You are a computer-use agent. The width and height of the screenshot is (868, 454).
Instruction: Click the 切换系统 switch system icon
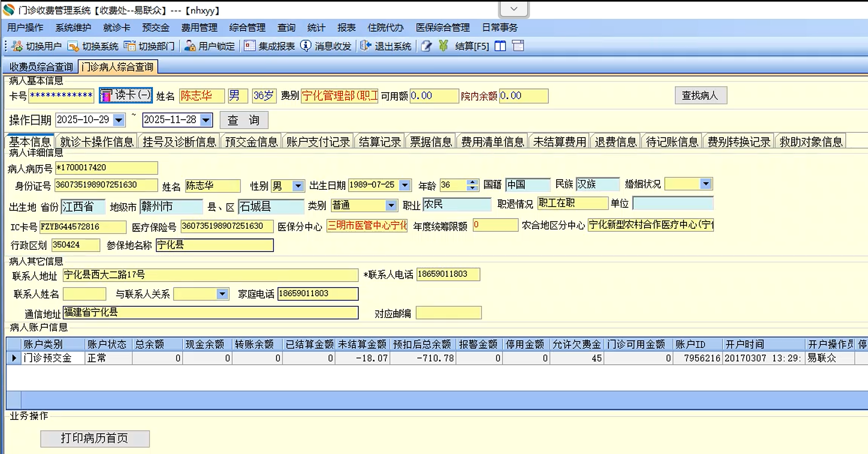click(x=73, y=46)
